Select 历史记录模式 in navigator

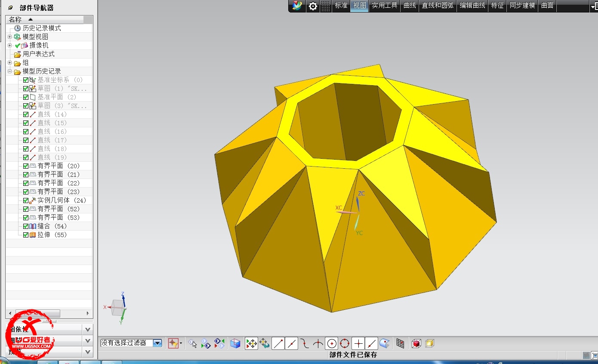[42, 28]
